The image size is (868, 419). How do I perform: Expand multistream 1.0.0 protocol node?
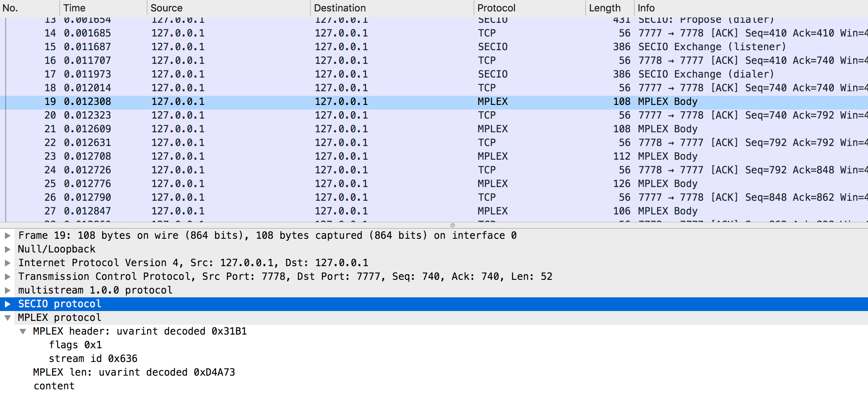pos(8,290)
